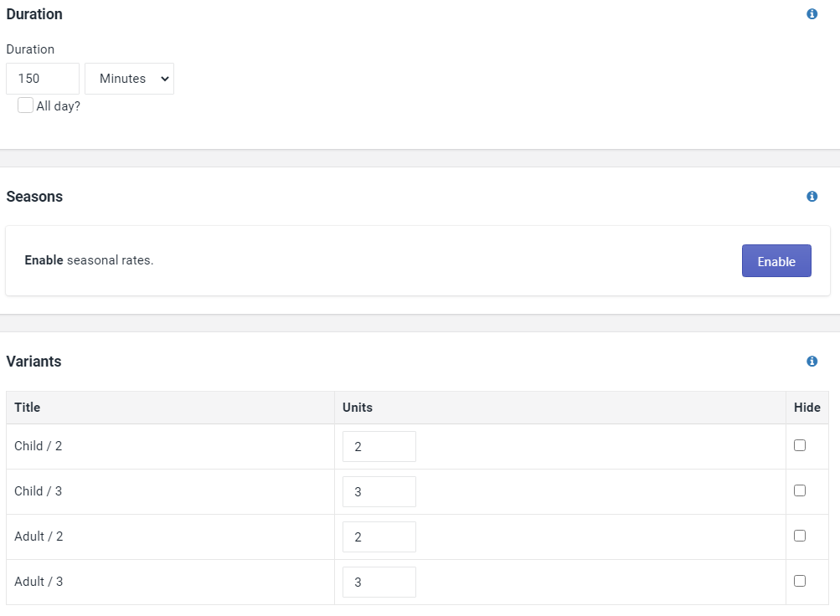Viewport: 840px width, 616px height.
Task: Click the 'Variants' section heading
Action: point(33,362)
